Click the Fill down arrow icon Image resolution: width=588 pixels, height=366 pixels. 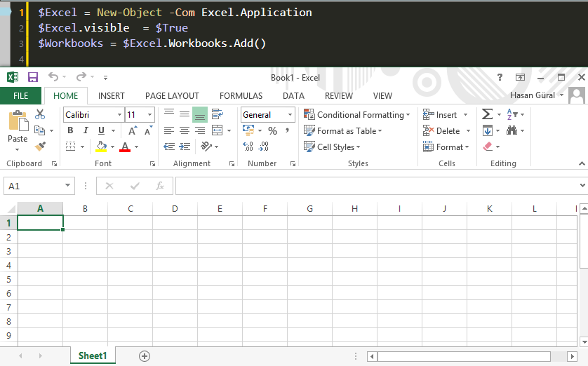pos(488,130)
